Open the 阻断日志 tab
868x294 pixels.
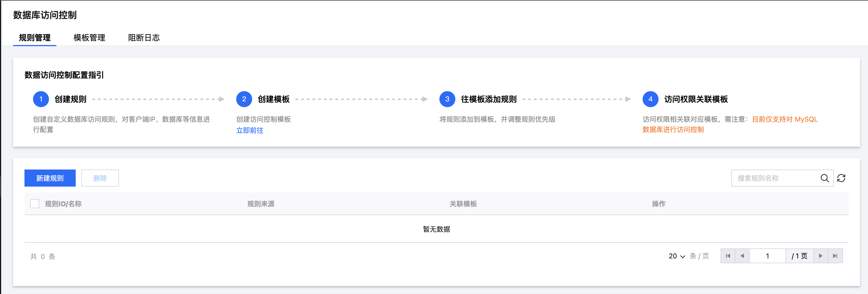(144, 38)
